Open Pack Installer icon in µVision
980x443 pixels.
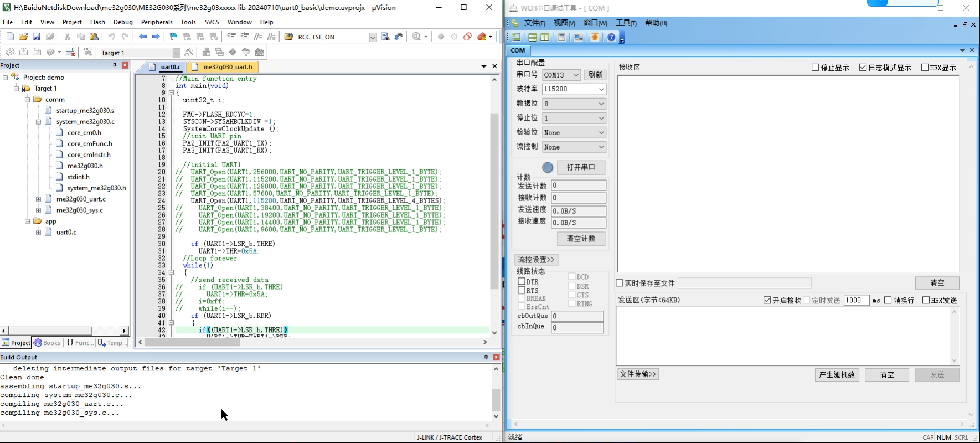point(260,52)
